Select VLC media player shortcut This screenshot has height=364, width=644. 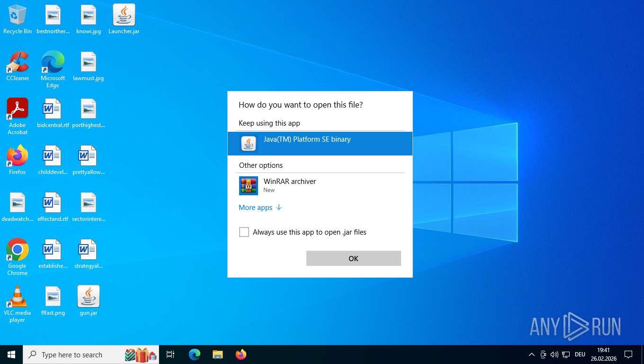tap(18, 304)
